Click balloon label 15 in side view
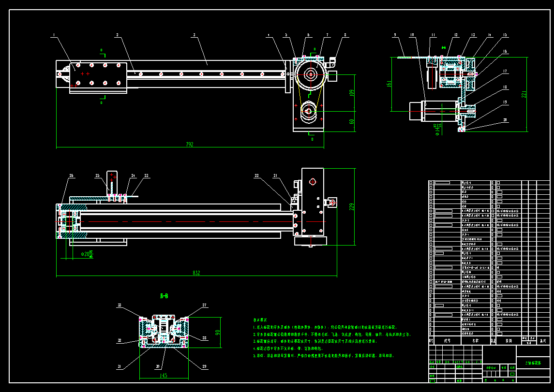Screen dimensions: 554x392 click(x=505, y=35)
